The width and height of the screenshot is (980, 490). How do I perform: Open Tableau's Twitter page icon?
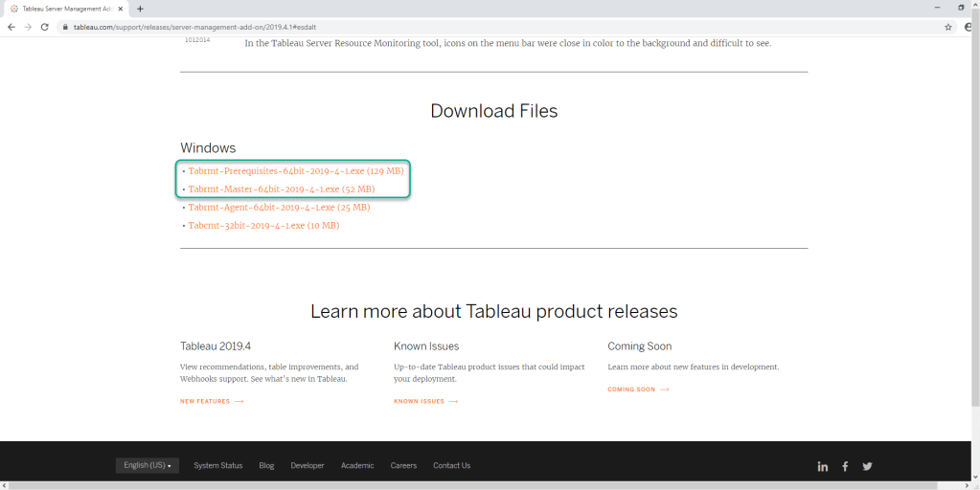point(867,466)
